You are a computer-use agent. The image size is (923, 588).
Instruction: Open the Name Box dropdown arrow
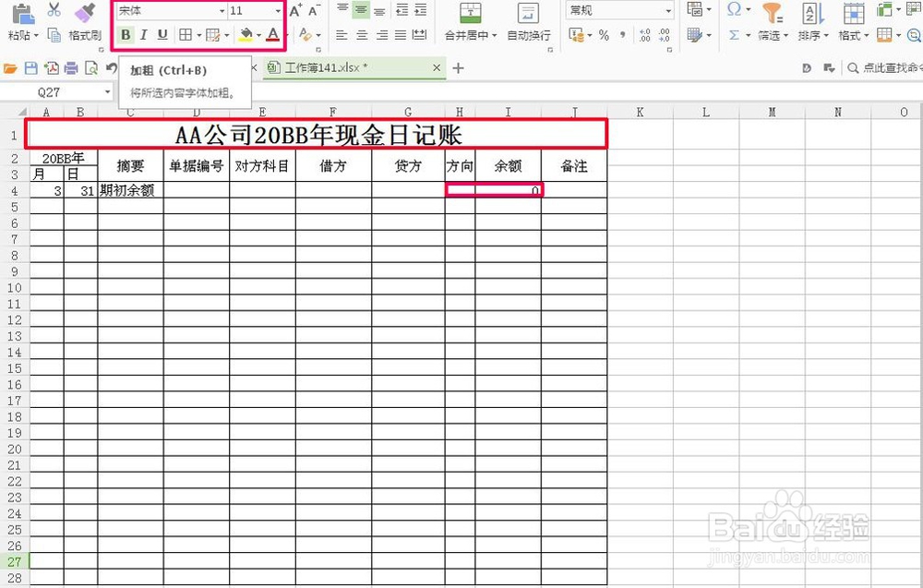coord(107,92)
